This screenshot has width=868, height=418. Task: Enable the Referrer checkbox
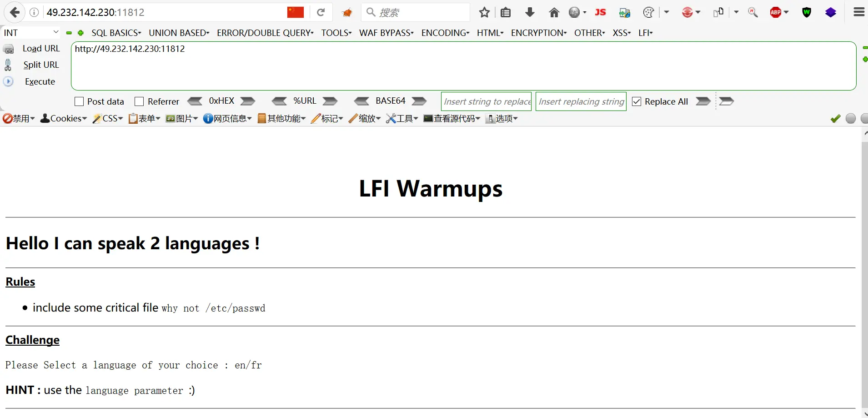click(x=140, y=101)
